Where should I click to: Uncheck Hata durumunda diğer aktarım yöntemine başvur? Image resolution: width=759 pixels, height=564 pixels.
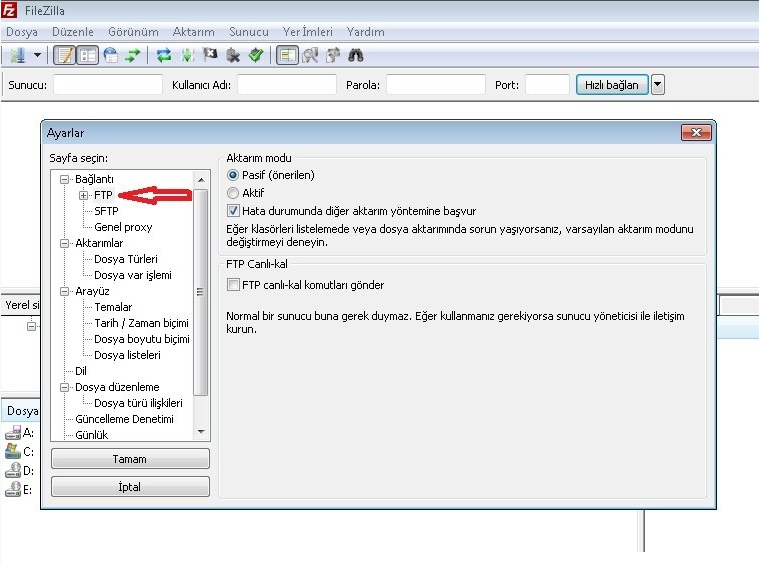[x=234, y=211]
